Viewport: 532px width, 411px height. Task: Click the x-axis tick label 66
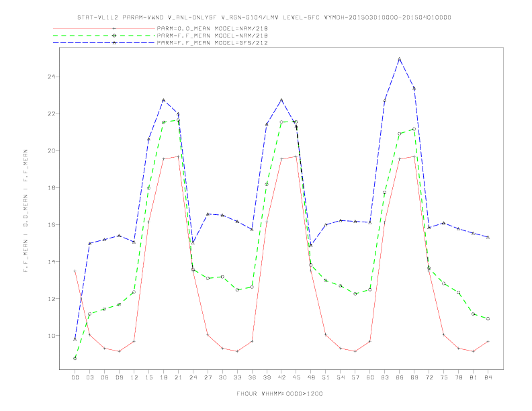400,377
